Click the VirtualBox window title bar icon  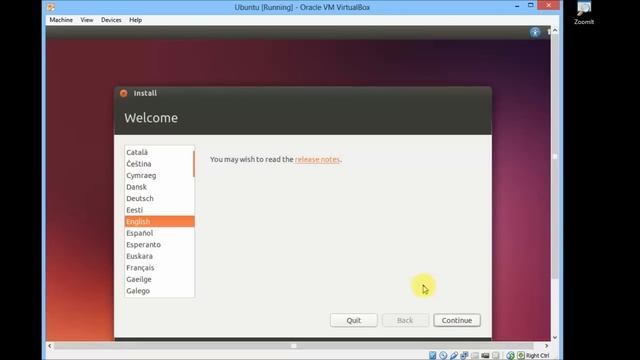click(51, 7)
